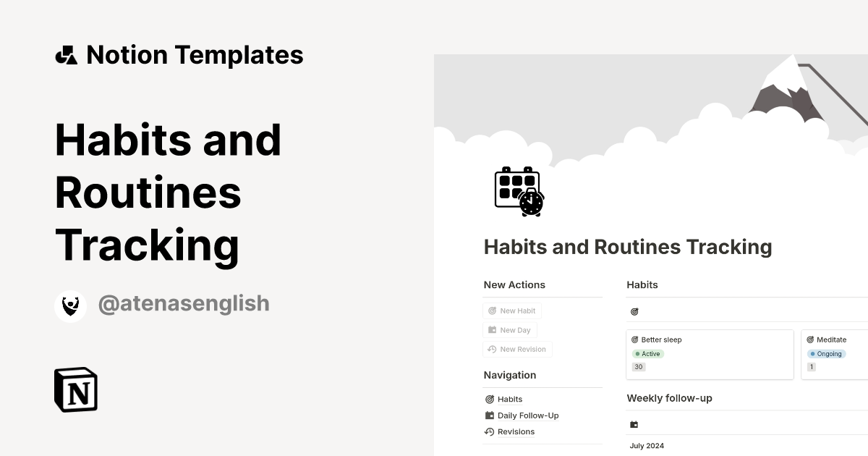This screenshot has height=456, width=868.
Task: Click the target icon beside Meditate
Action: click(810, 339)
